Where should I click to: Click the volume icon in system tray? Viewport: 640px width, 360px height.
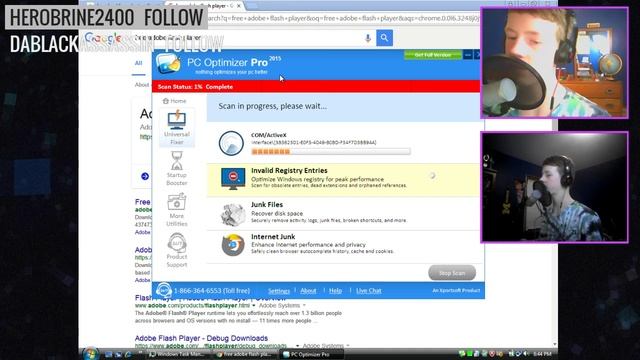(x=526, y=354)
